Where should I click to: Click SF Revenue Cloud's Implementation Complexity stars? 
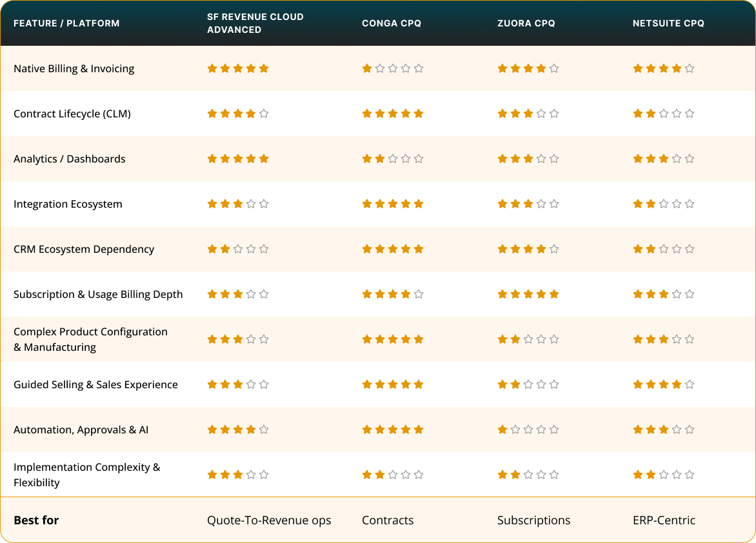(237, 475)
